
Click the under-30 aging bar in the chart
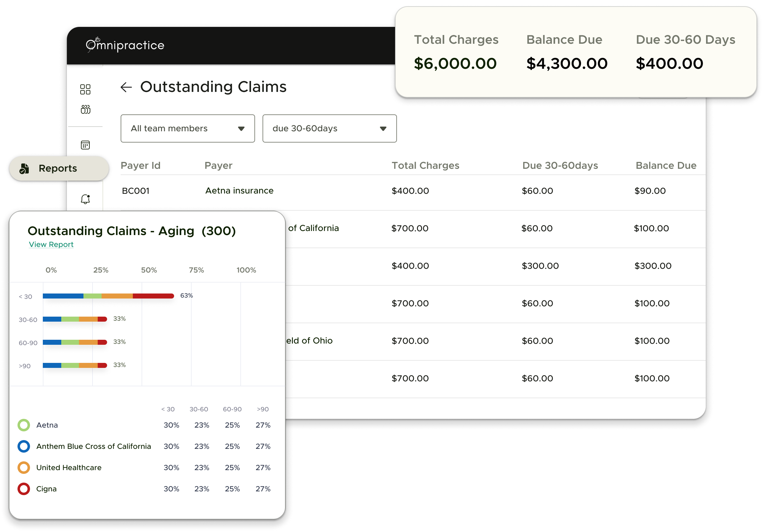(108, 296)
